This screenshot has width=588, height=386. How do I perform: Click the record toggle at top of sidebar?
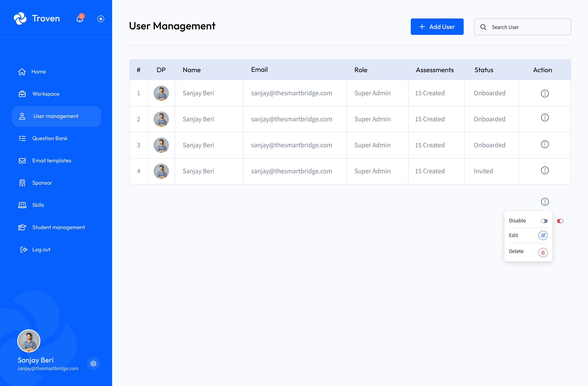pos(101,18)
